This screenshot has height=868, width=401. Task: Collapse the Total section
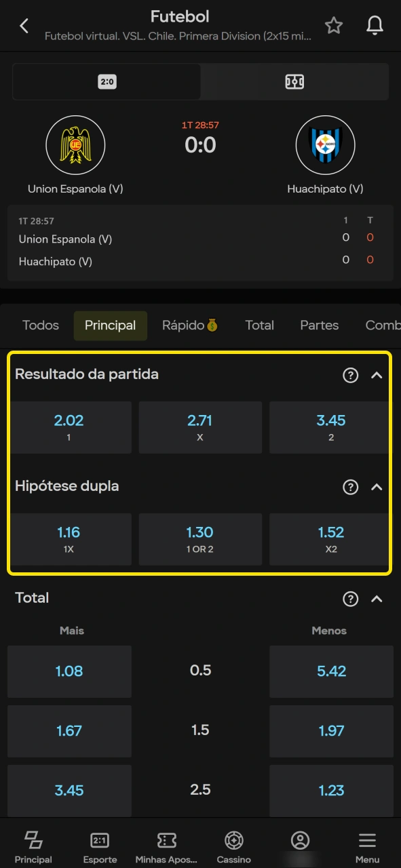coord(377,599)
